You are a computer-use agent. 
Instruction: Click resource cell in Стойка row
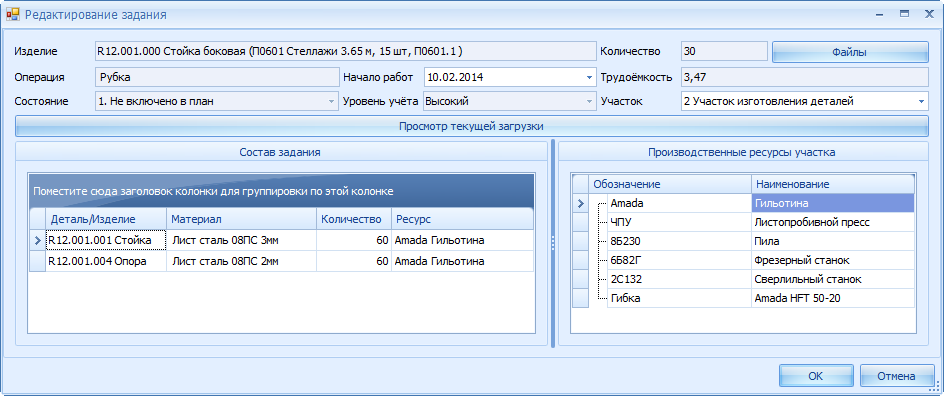(462, 241)
